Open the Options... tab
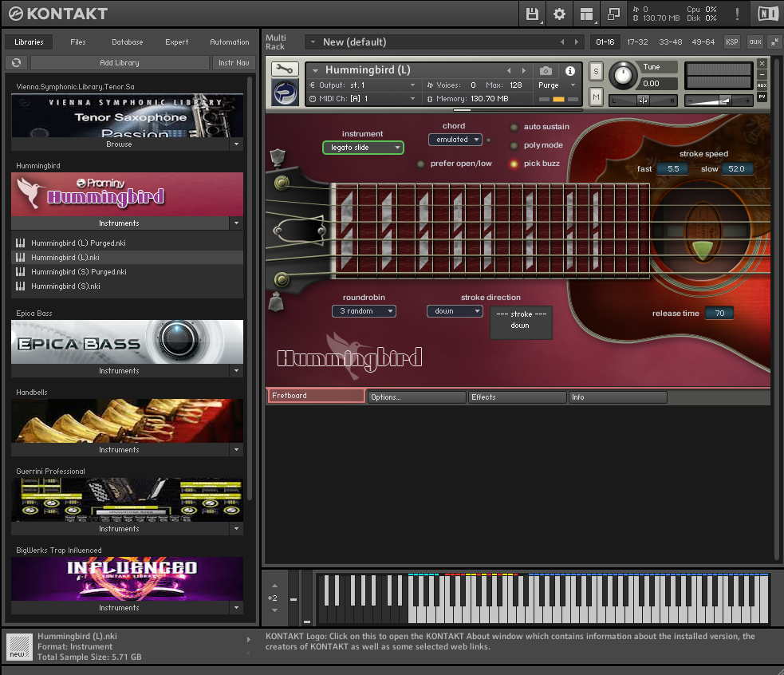 416,397
